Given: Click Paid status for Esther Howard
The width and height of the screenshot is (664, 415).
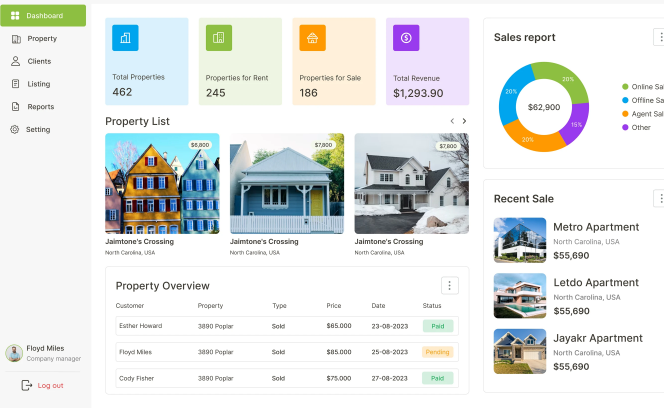Looking at the screenshot, I should point(438,326).
